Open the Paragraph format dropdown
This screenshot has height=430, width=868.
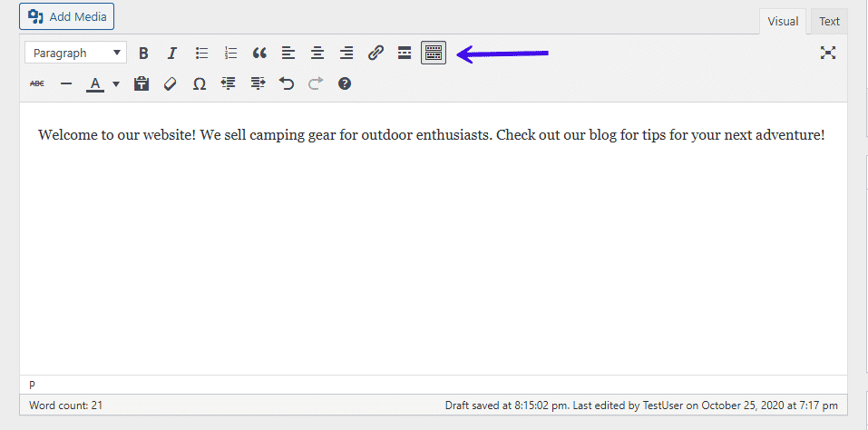[75, 54]
